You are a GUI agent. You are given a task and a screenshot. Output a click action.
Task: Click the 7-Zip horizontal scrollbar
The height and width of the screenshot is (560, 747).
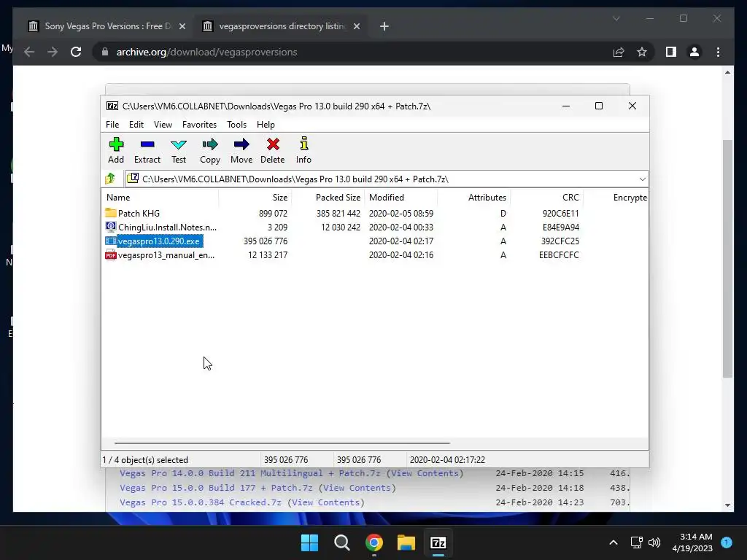point(282,443)
